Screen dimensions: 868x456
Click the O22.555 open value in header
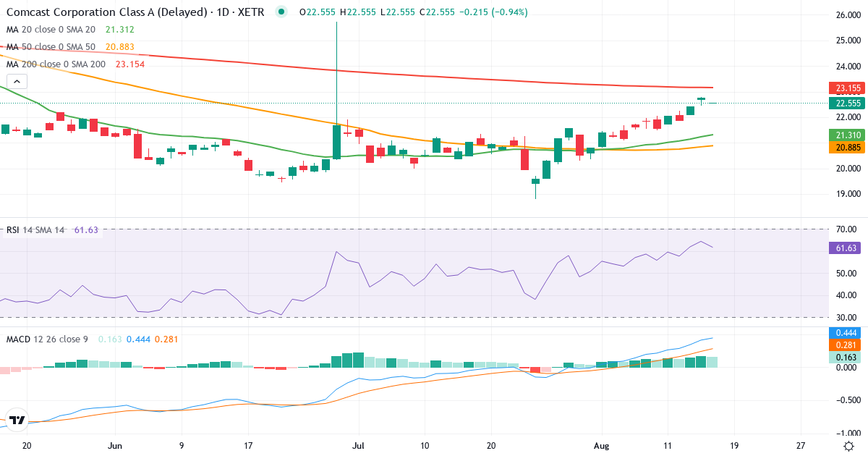tap(316, 12)
